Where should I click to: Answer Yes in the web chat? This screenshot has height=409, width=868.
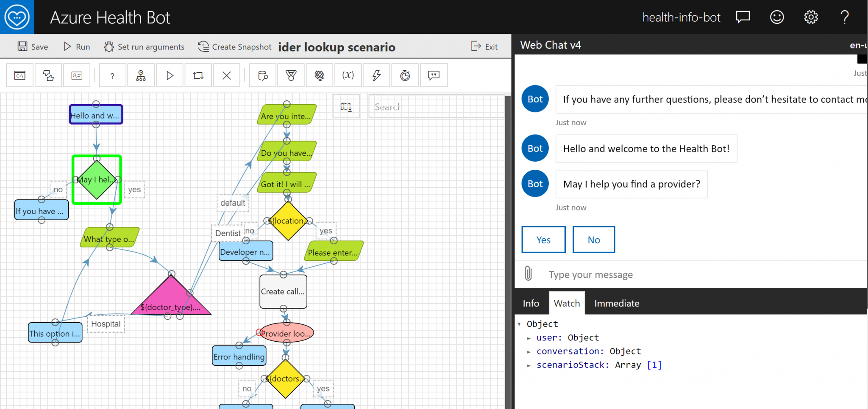(x=543, y=240)
